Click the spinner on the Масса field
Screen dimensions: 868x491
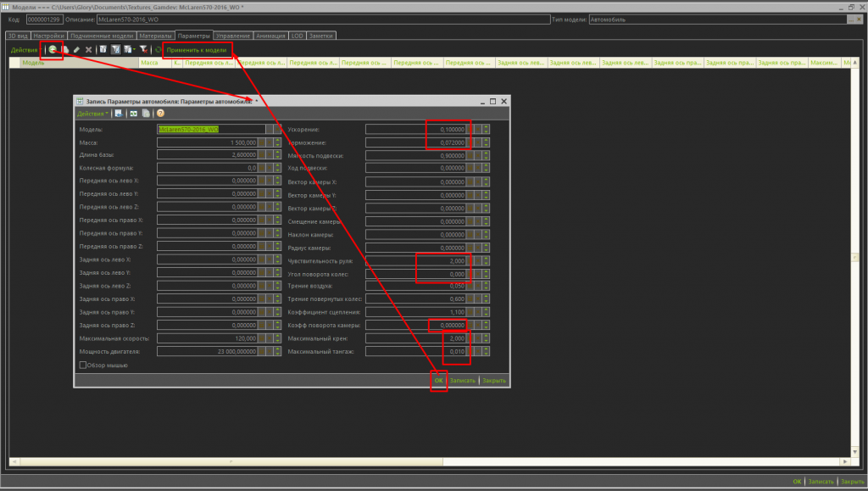(x=278, y=142)
